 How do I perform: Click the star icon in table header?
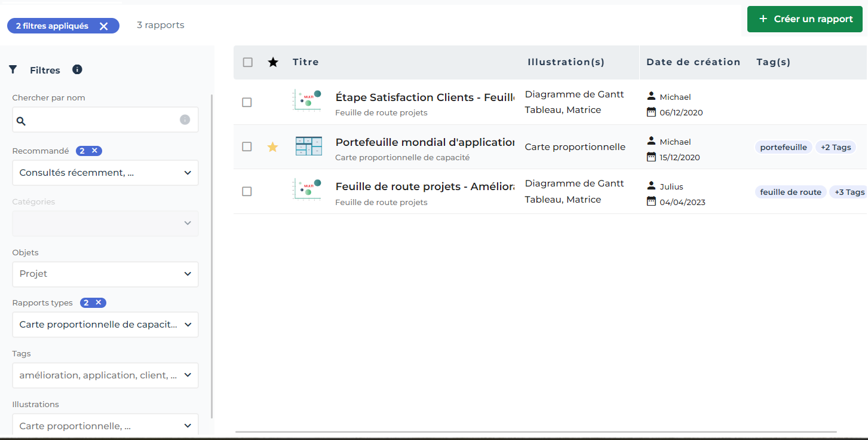pos(273,62)
